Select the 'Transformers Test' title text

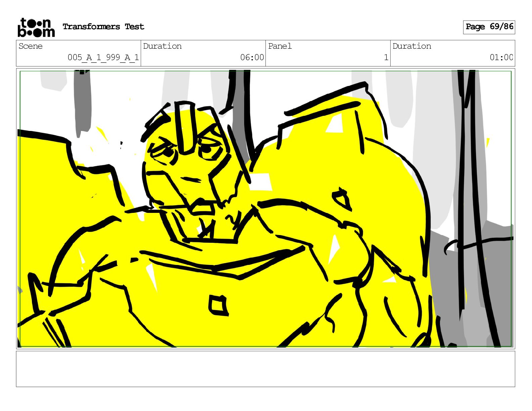coord(103,27)
